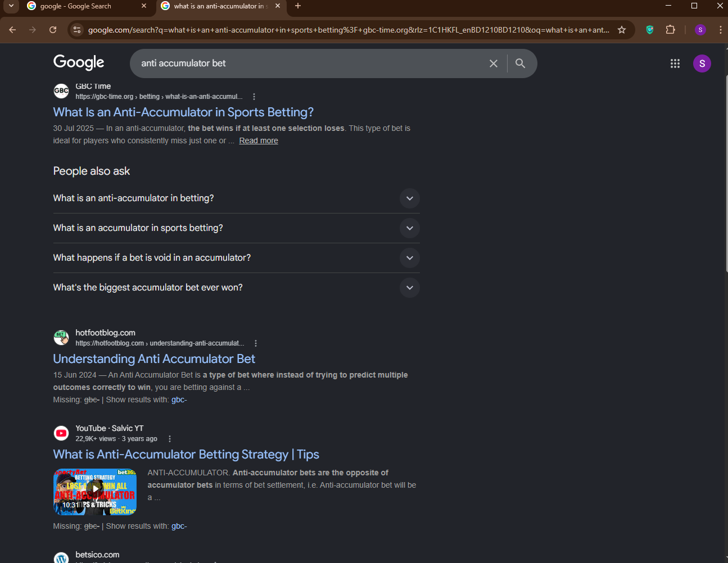This screenshot has height=563, width=728.
Task: Open the Google account avatar
Action: click(702, 63)
